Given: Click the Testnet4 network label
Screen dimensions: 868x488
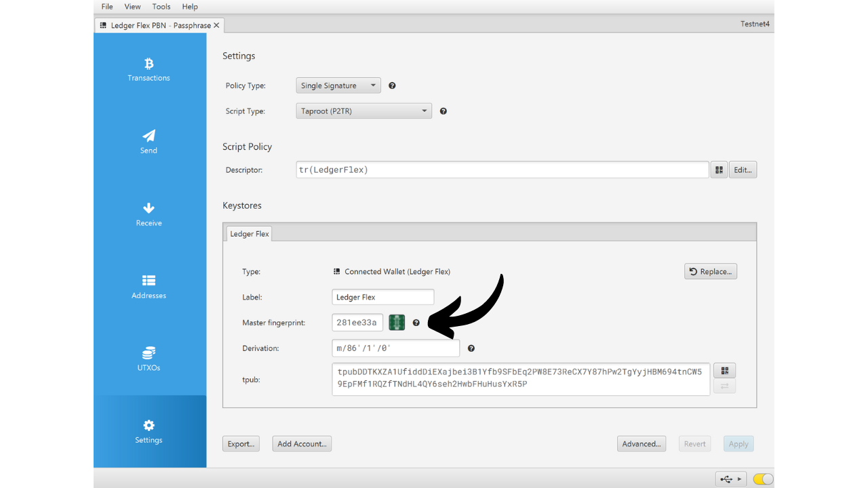Looking at the screenshot, I should coord(755,24).
